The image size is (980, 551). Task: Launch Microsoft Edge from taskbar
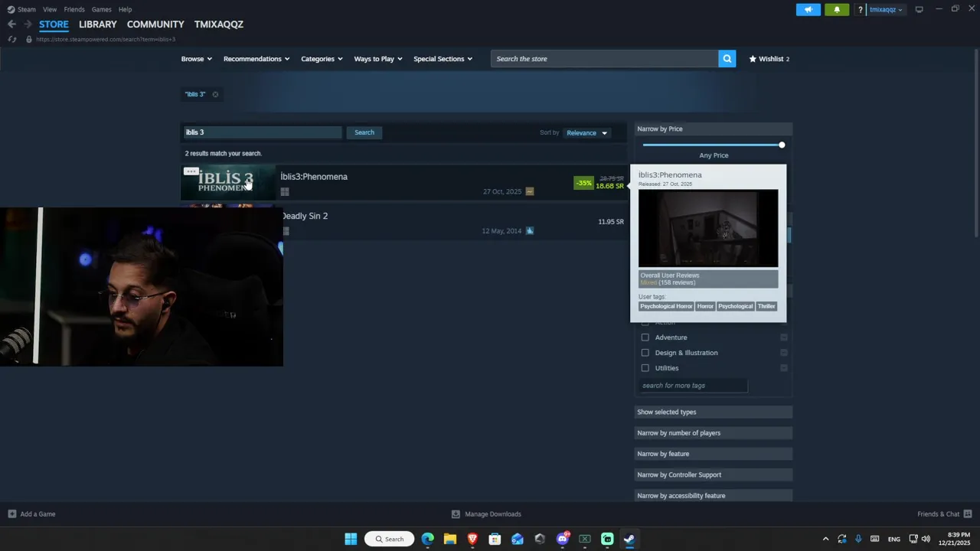427,539
